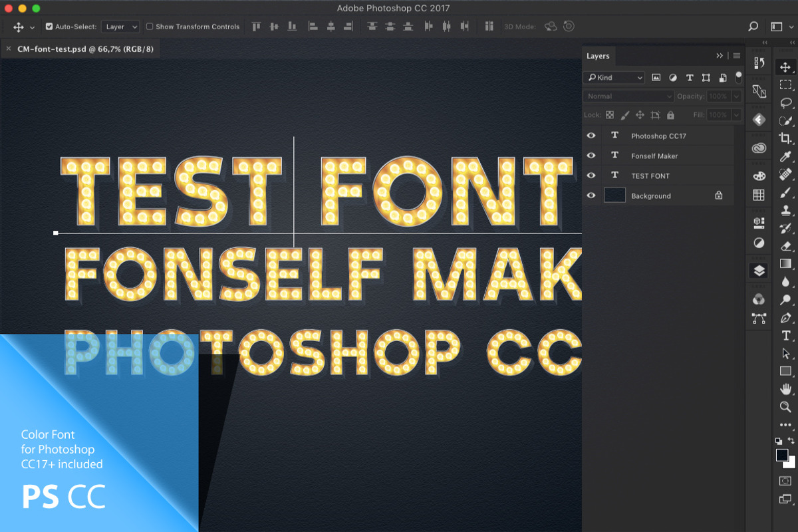Select the Dodge tool

[785, 300]
